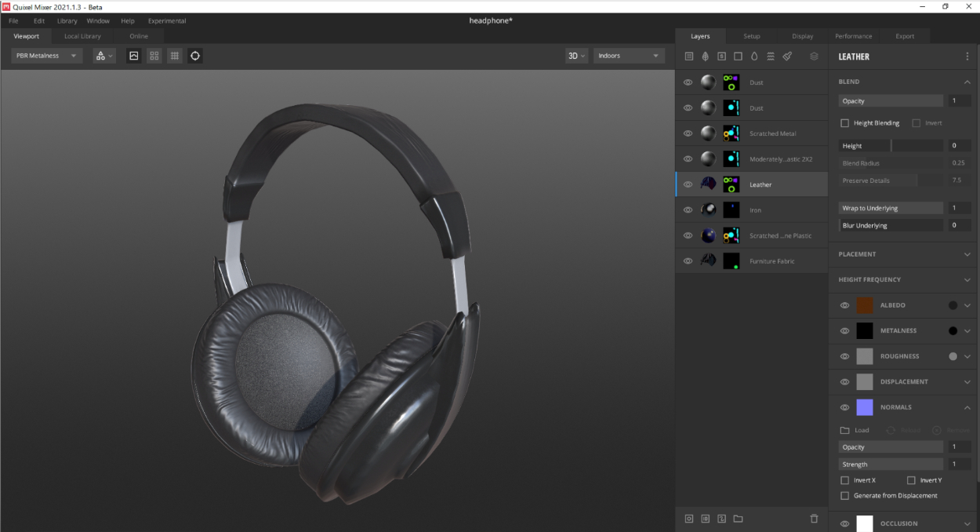Click the brown Albedo color swatch
Image resolution: width=980 pixels, height=532 pixels.
(865, 305)
